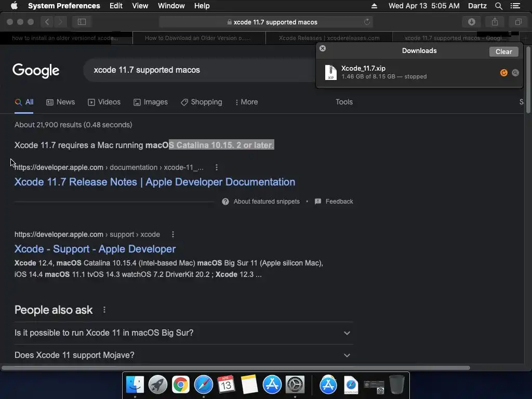Open Notification Center list icon
The image size is (532, 399).
515,6
